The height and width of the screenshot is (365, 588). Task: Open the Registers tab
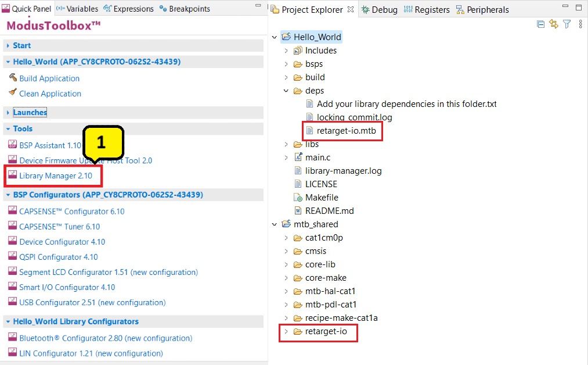427,10
